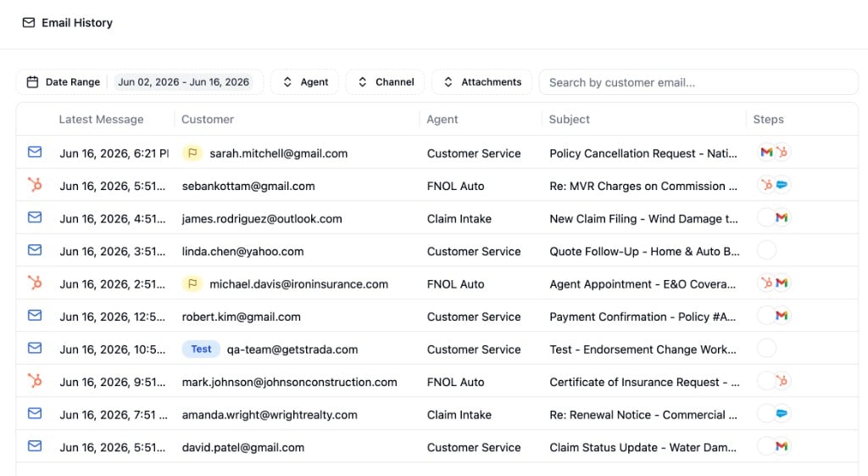Click FNOL Auto agent in the sebankottam row
Screen dimensions: 868x476
pos(455,186)
